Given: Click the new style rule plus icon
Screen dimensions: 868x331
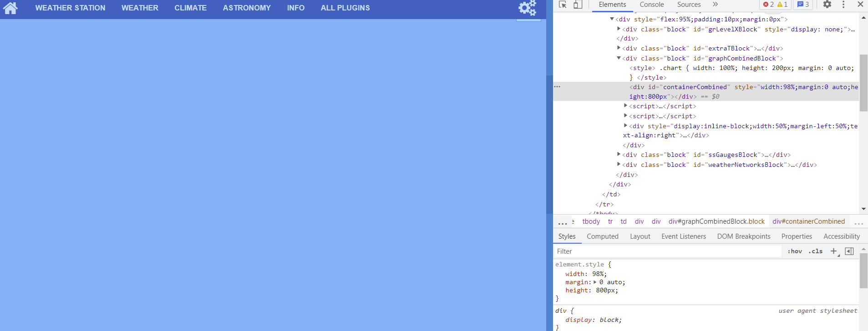Looking at the screenshot, I should pyautogui.click(x=834, y=251).
